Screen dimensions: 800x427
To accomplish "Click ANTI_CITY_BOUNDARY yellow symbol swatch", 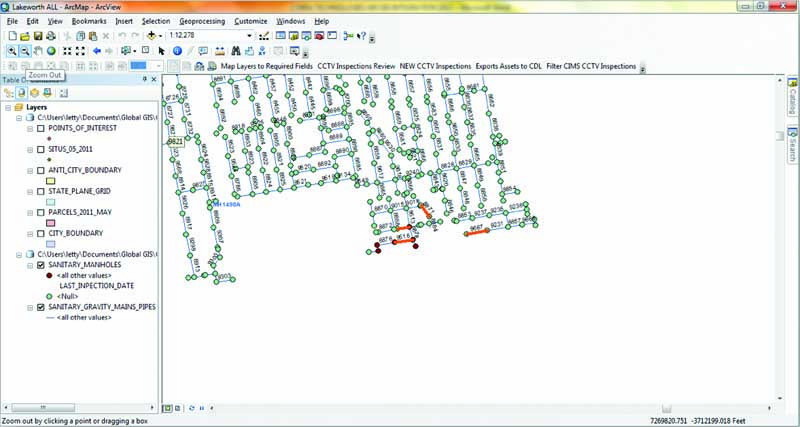I will click(51, 181).
